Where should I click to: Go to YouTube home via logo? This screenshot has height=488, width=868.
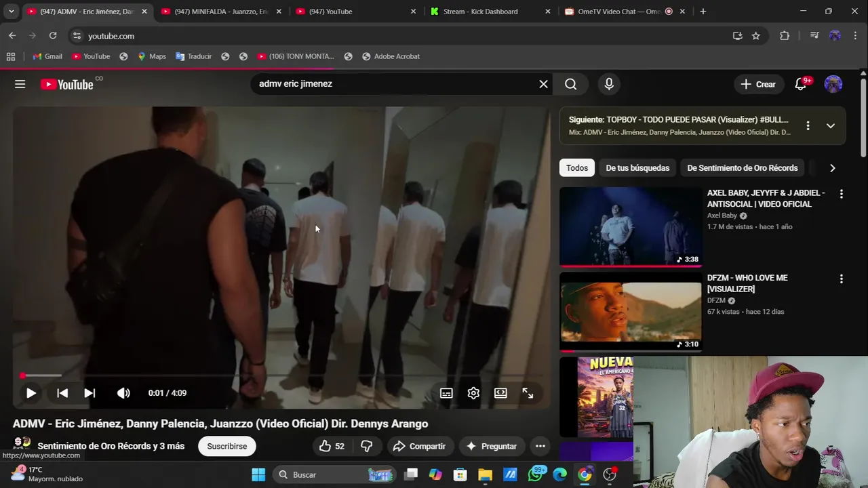click(66, 84)
